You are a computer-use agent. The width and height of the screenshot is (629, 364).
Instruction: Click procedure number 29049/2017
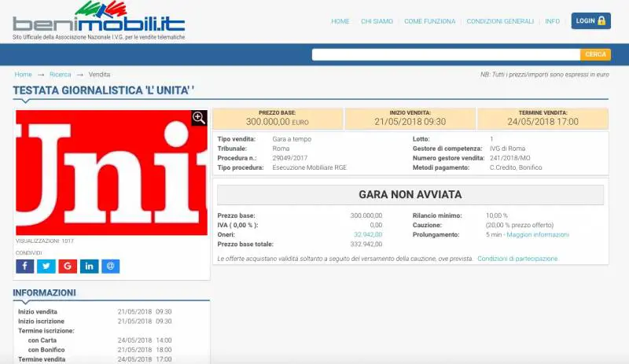pyautogui.click(x=289, y=158)
